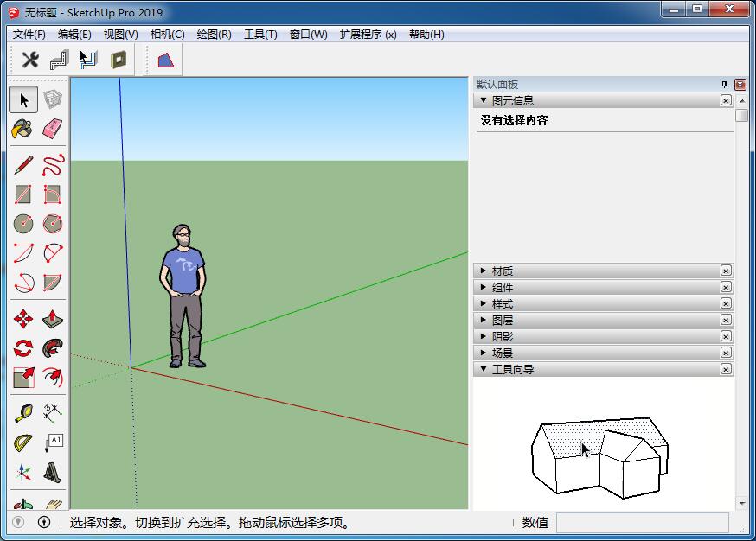Open the wrench and screwdriver tools icon
The height and width of the screenshot is (541, 756).
(x=30, y=60)
